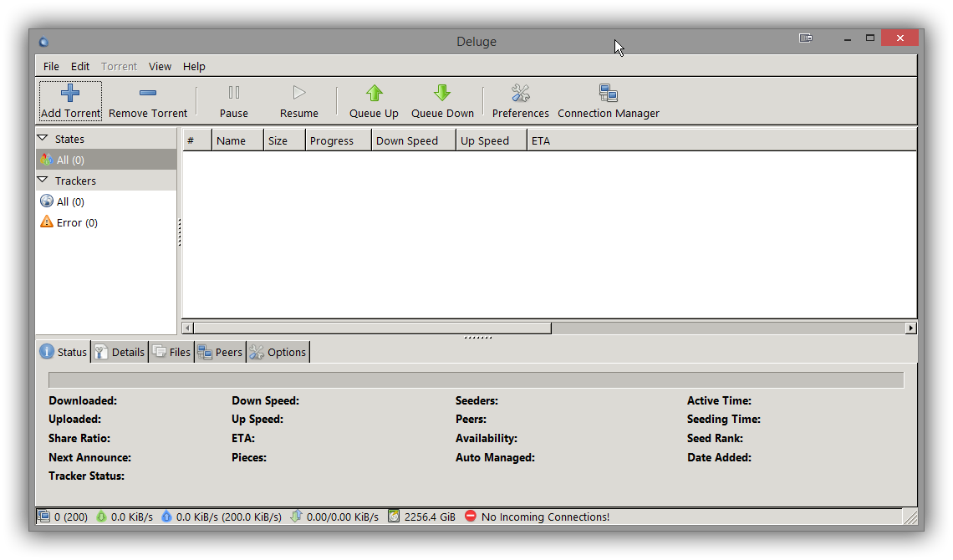The image size is (953, 560).
Task: Click the free disk space icon
Action: pos(394,517)
